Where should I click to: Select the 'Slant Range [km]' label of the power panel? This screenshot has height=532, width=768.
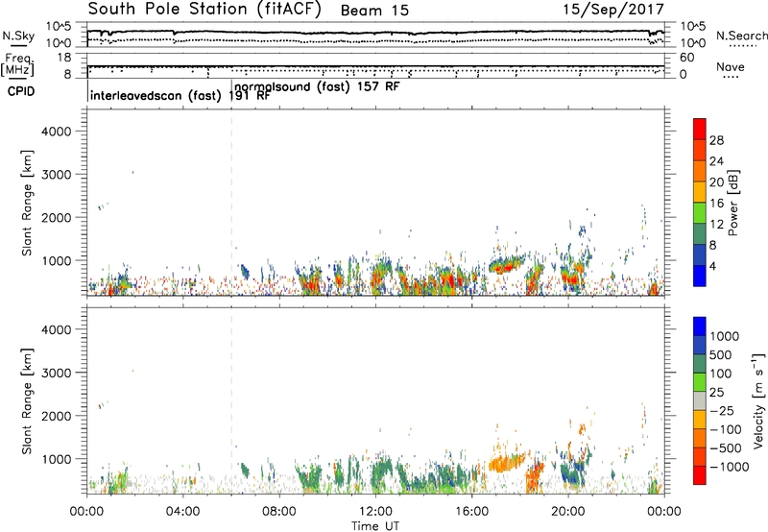(27, 203)
